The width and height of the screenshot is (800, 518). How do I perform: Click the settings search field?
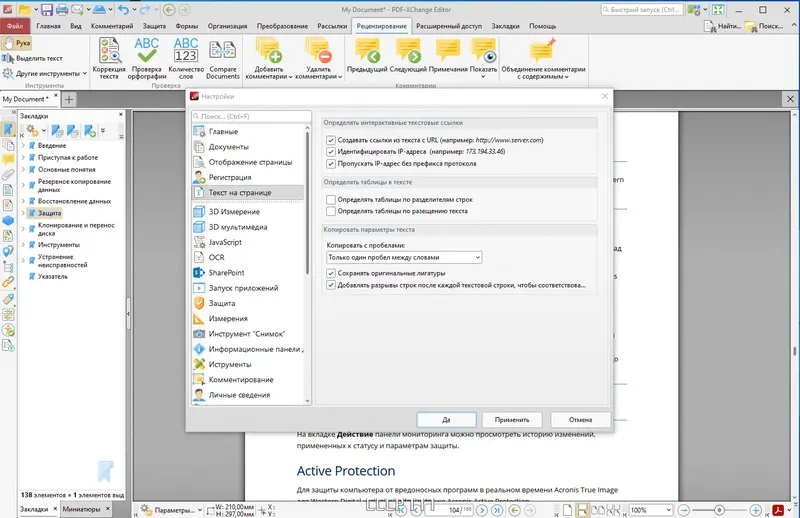(x=251, y=116)
